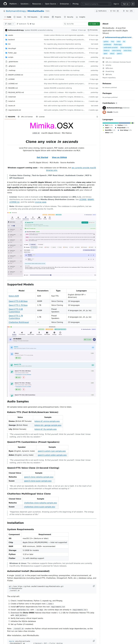Open qwen3-custom-ryan-sample.wav link

[x=52, y=451]
